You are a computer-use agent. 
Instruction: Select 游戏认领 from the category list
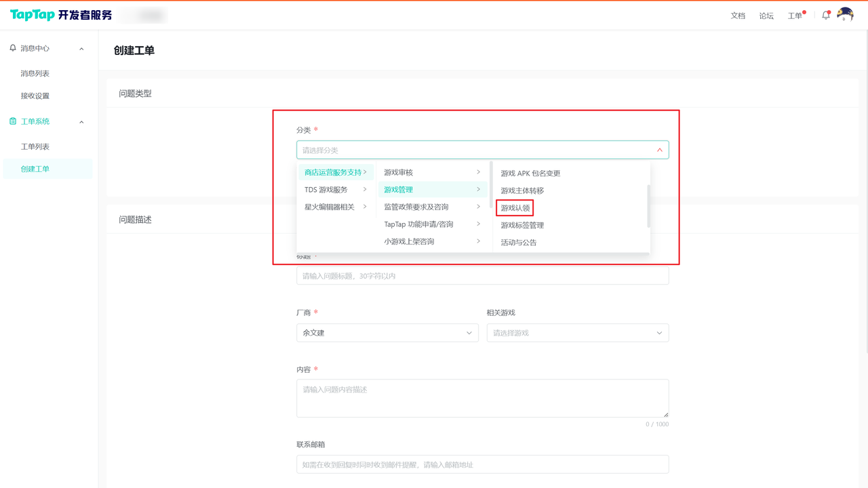pyautogui.click(x=515, y=208)
